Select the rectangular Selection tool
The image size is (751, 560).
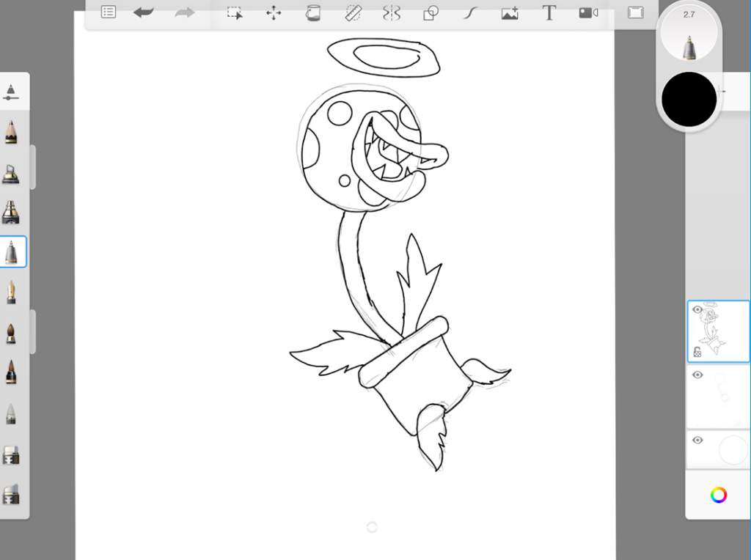[x=234, y=13]
